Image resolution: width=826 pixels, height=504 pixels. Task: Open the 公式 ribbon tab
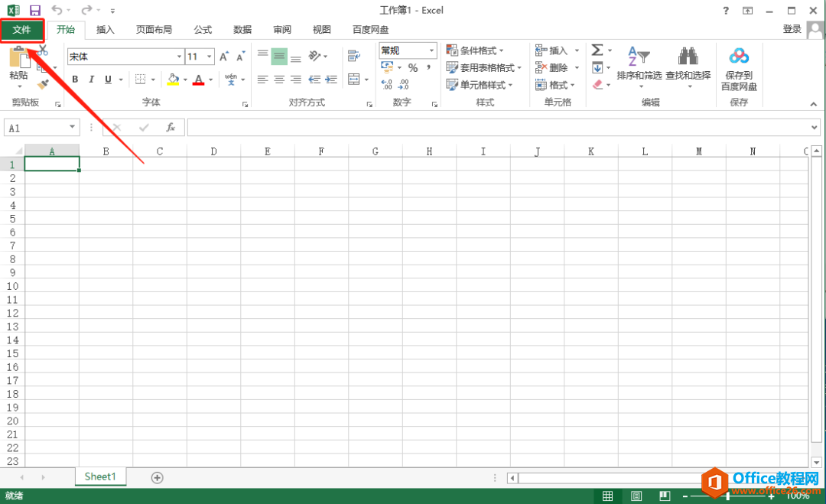203,30
